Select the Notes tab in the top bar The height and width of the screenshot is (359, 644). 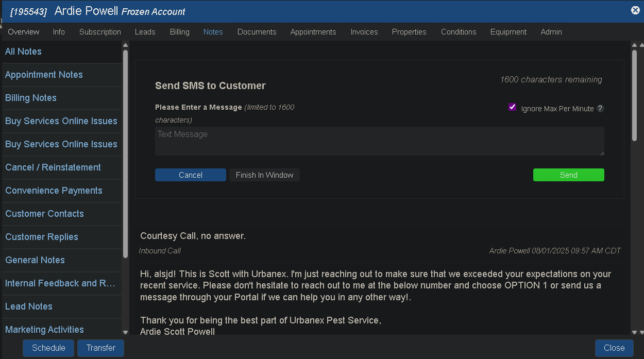tap(213, 32)
